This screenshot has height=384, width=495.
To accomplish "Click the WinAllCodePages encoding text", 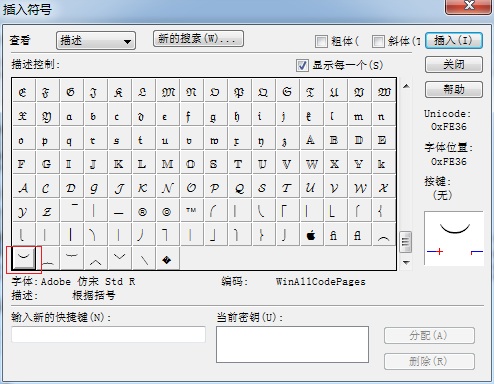I will (320, 282).
